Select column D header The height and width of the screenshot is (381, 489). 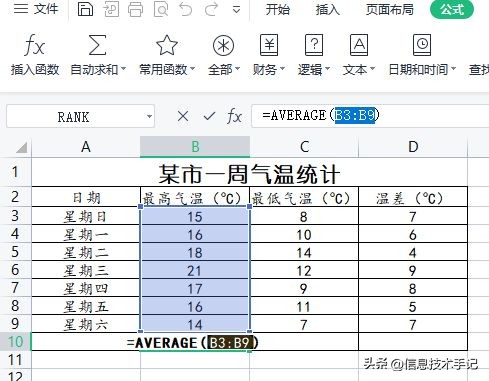pos(413,147)
